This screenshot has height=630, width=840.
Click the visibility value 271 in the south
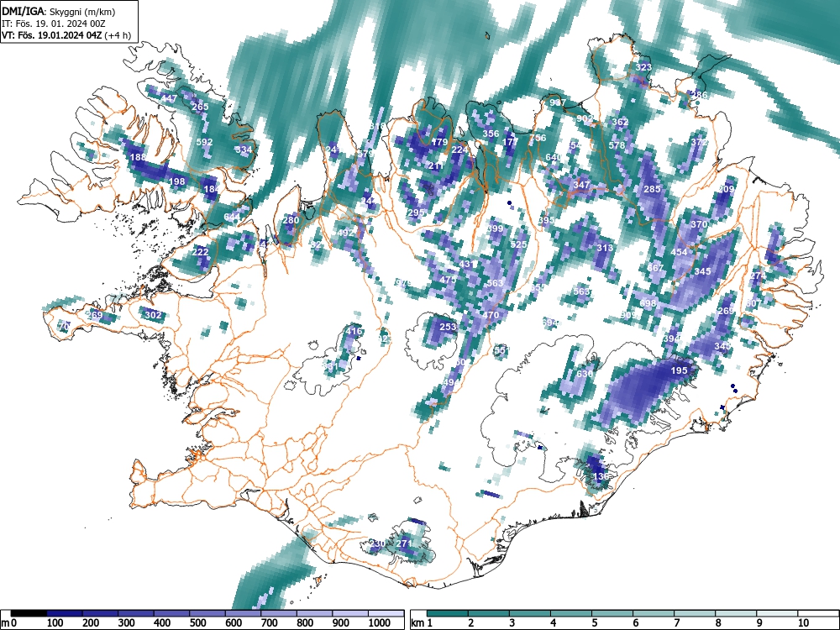[405, 543]
